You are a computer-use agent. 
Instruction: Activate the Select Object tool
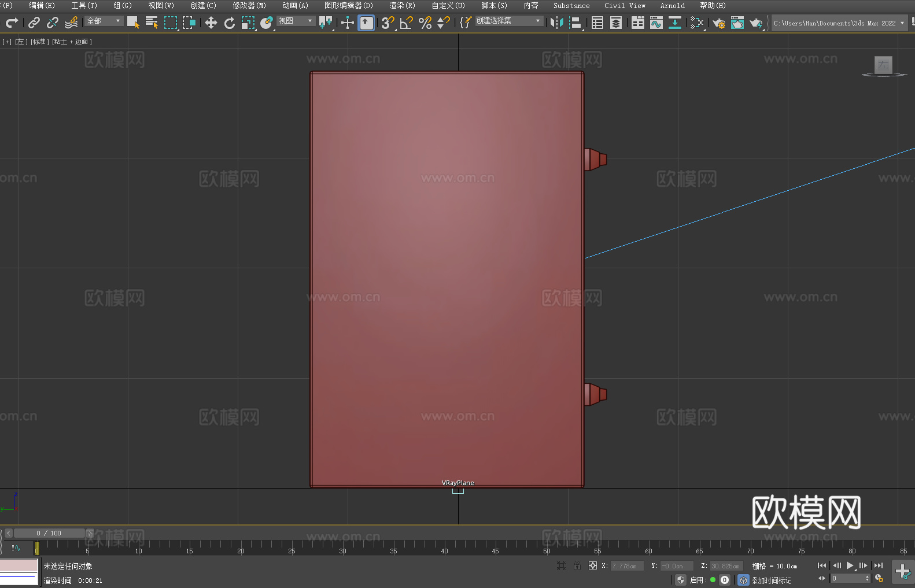tap(133, 23)
